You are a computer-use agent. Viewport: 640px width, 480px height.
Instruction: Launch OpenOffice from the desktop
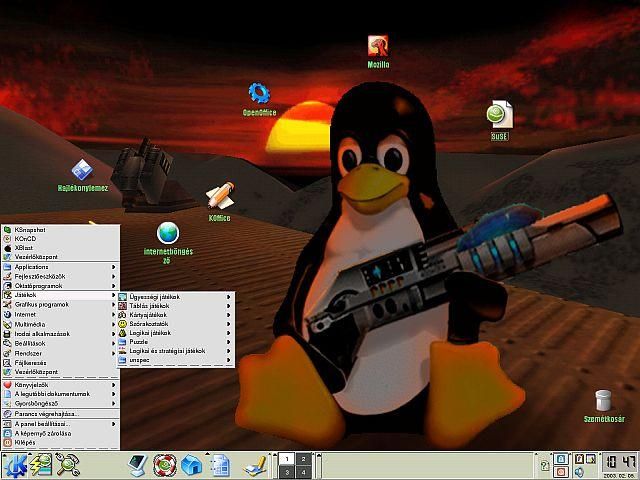259,95
